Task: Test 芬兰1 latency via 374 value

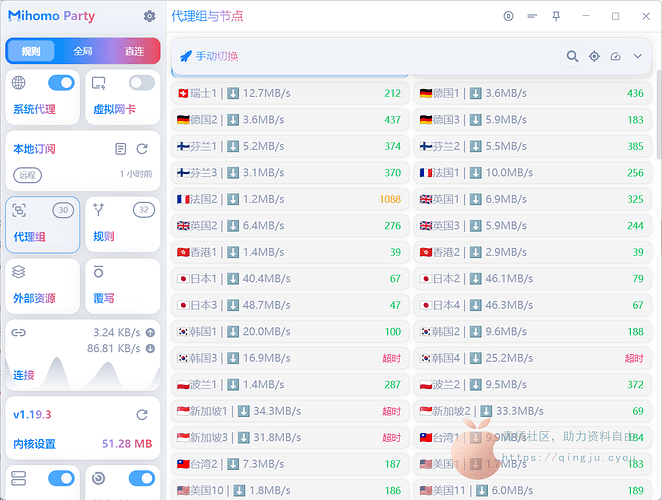Action: point(392,147)
